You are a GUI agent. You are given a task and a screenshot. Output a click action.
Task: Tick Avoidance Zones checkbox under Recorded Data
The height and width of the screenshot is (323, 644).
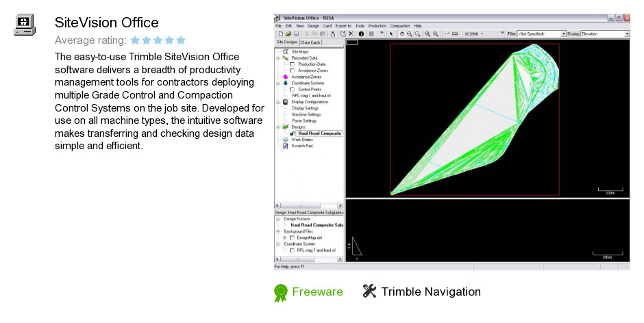tap(292, 70)
